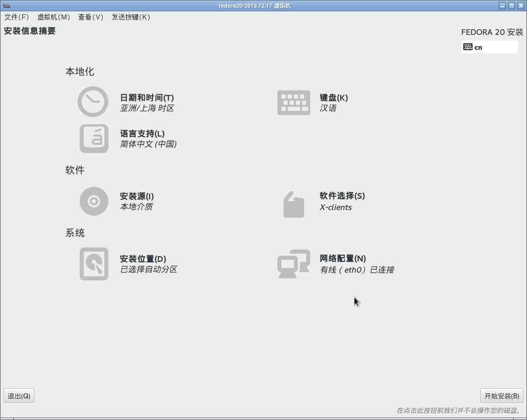The height and width of the screenshot is (420, 527).
Task: Click the 软件 section heading
Action: [x=75, y=170]
